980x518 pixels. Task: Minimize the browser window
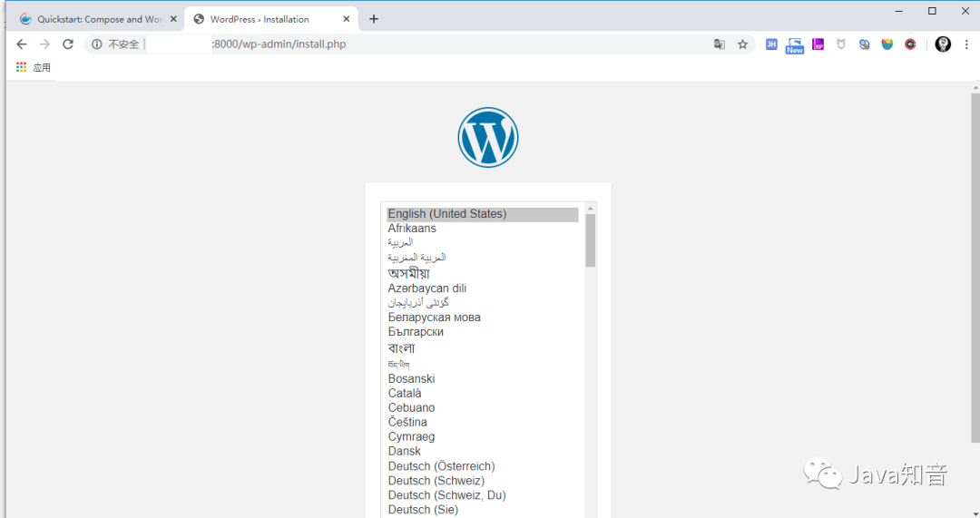coord(898,11)
